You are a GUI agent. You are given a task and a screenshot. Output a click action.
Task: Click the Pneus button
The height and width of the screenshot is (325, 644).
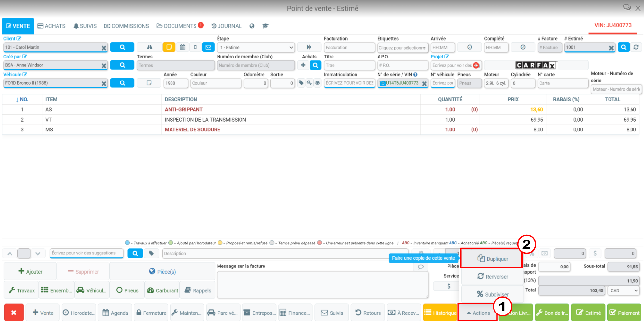click(x=127, y=290)
